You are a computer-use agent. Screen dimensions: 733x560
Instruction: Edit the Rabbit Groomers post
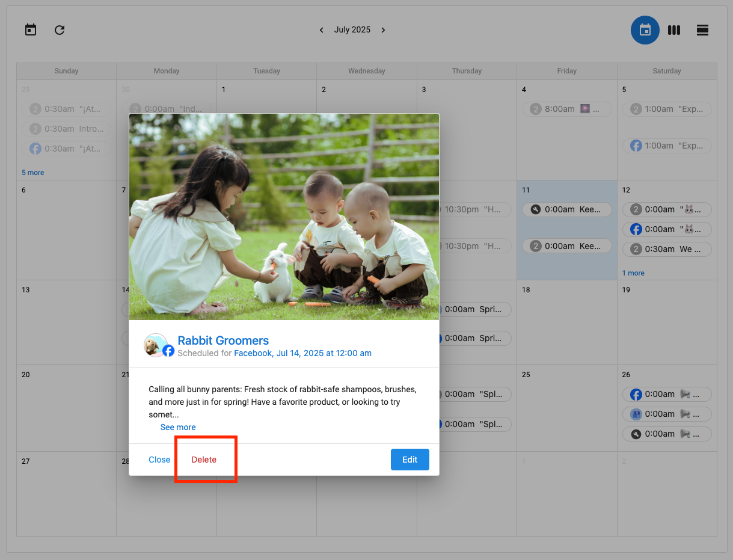tap(409, 459)
